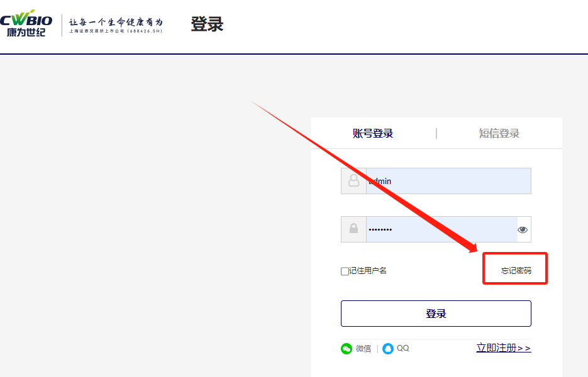The image size is (588, 377).
Task: Click the green WeChat login icon
Action: click(x=347, y=349)
